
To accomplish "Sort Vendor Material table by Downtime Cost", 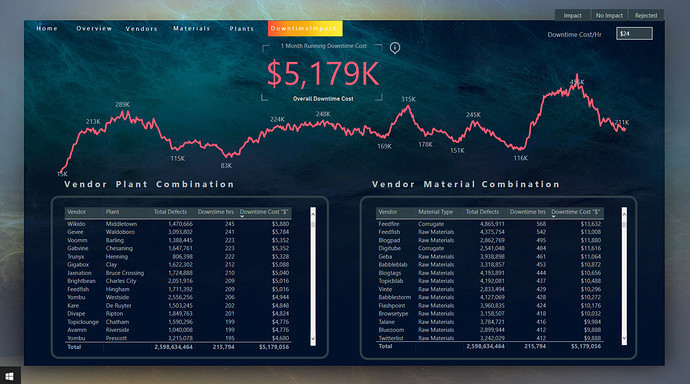I will 576,212.
